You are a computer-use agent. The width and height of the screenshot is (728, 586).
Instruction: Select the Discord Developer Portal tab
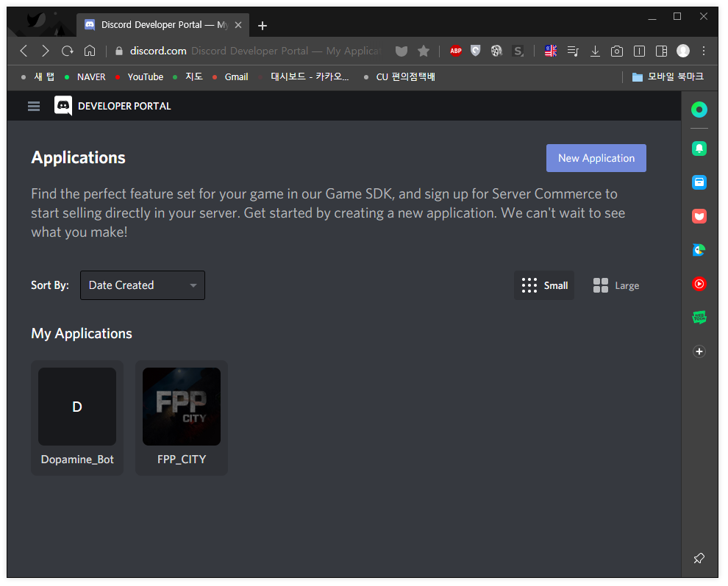click(x=163, y=24)
